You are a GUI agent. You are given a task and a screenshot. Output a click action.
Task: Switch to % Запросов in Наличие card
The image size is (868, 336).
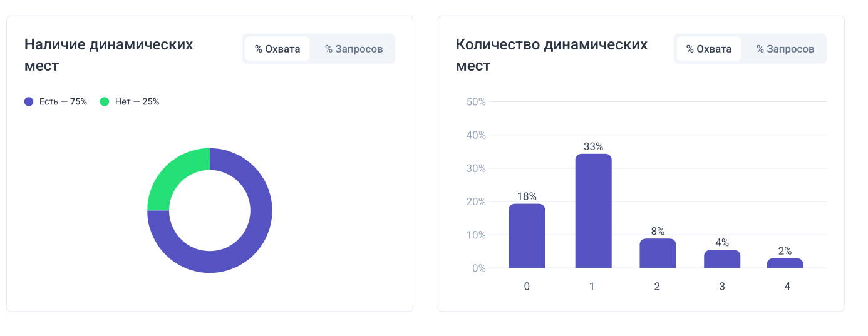(353, 49)
